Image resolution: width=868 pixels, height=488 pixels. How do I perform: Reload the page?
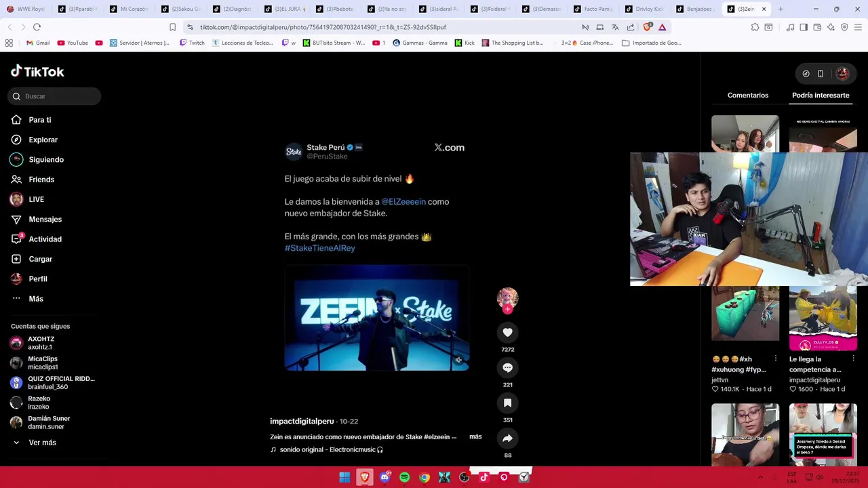(x=37, y=27)
